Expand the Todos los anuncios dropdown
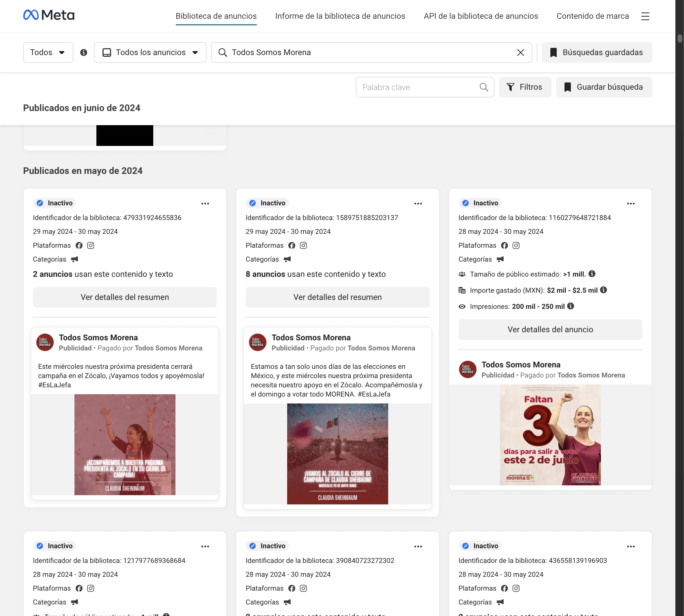 point(150,52)
